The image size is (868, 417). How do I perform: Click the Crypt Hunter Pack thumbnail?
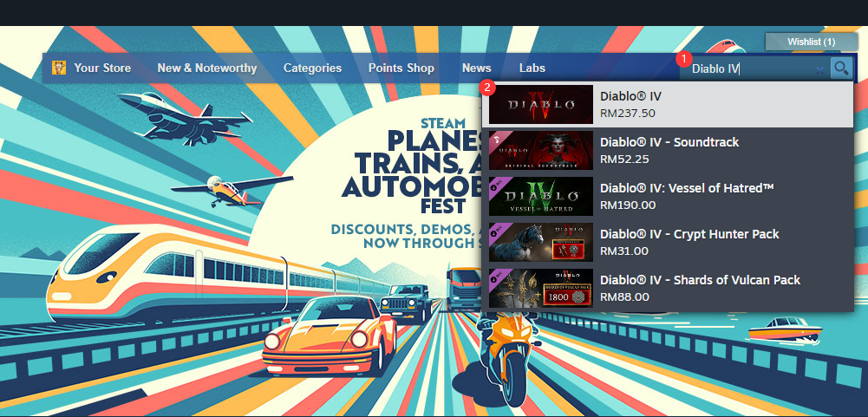click(541, 242)
